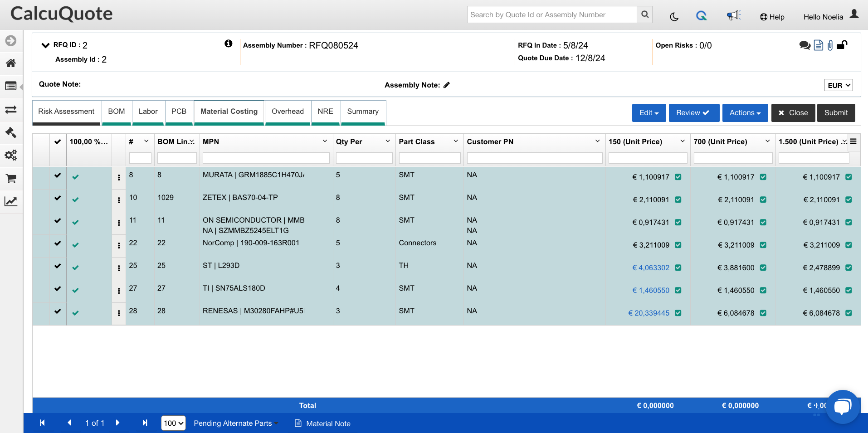Show RFQ info circle icon
This screenshot has height=433, width=868.
[x=229, y=44]
